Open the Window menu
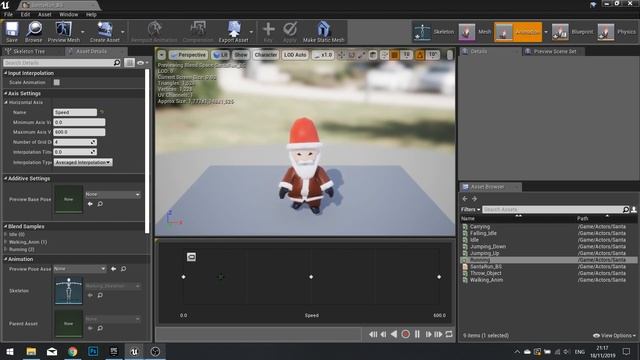The height and width of the screenshot is (360, 640). click(x=69, y=14)
